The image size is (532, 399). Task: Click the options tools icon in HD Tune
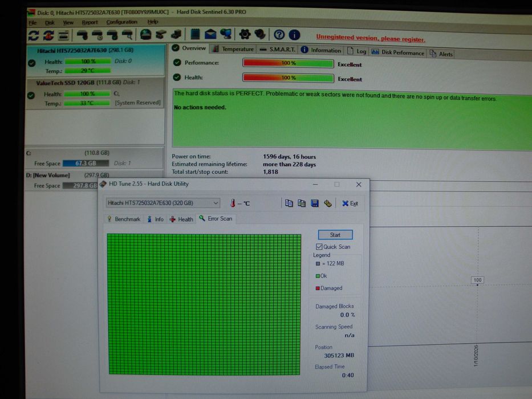[327, 203]
